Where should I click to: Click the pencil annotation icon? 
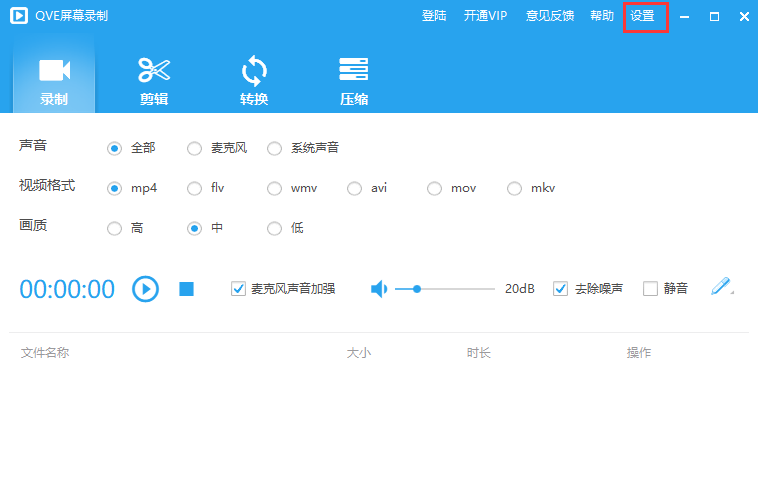[x=722, y=286]
